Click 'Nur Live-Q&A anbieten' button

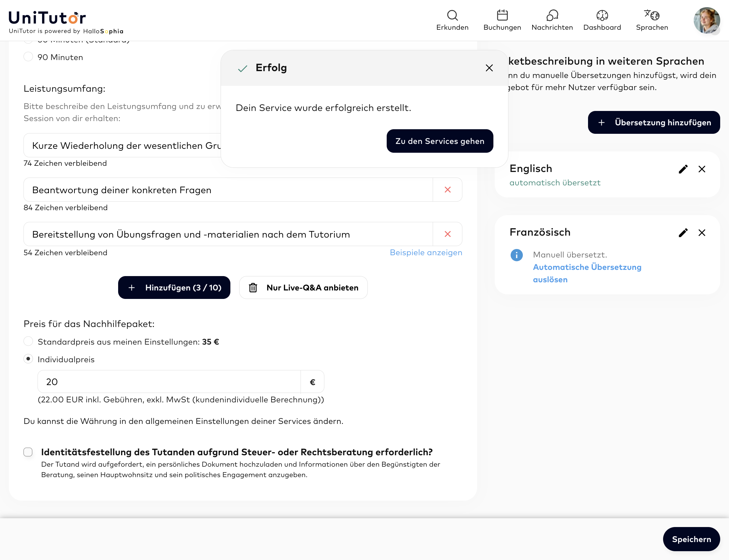tap(303, 287)
